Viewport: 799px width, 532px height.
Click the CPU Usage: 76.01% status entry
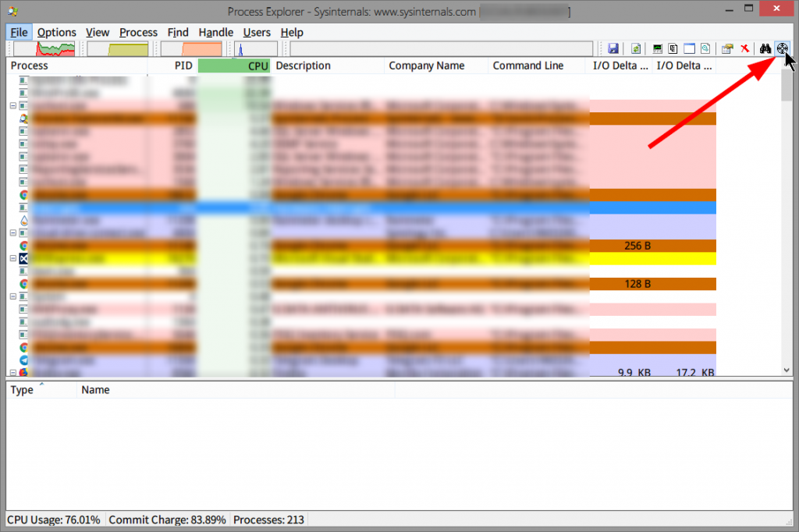click(54, 520)
